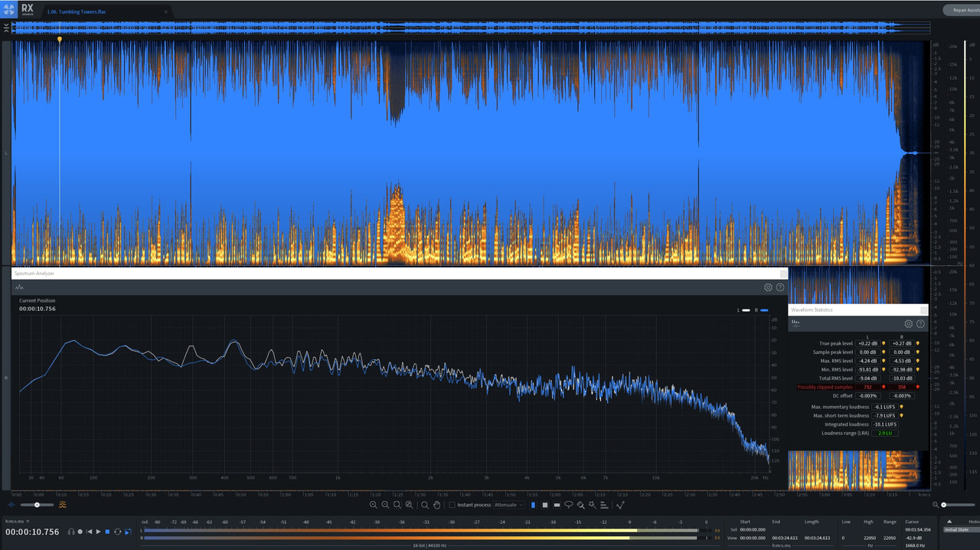
Task: Click the zoom out tool
Action: (x=385, y=505)
